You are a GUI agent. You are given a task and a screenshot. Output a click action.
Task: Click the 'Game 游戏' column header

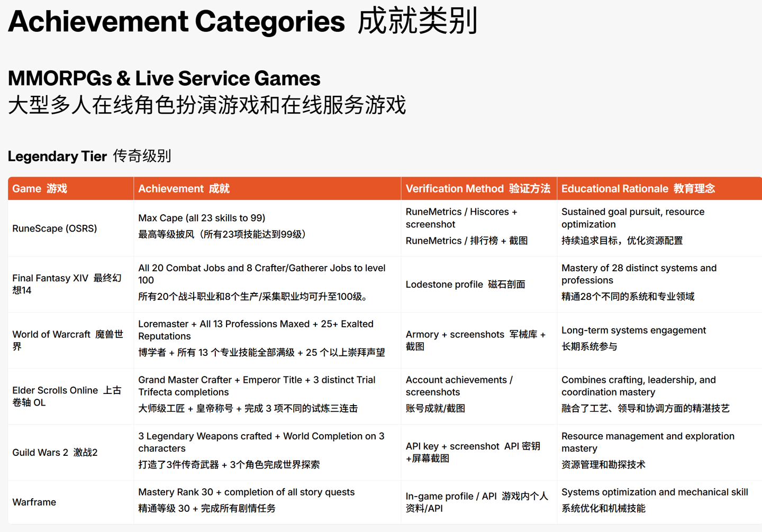[70, 188]
